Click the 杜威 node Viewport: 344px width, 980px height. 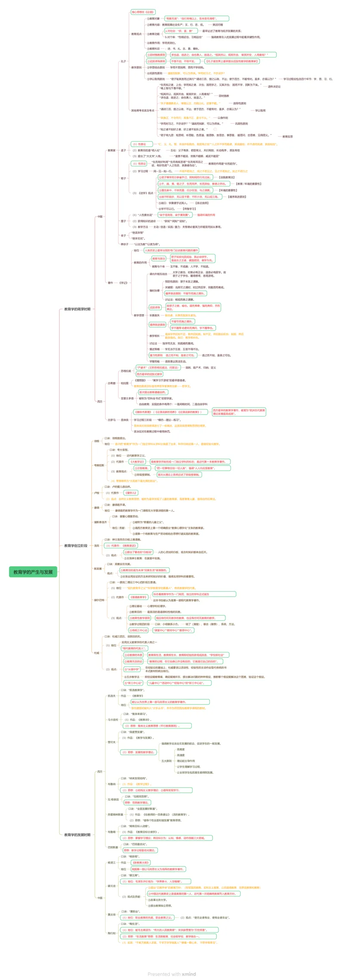[97, 653]
